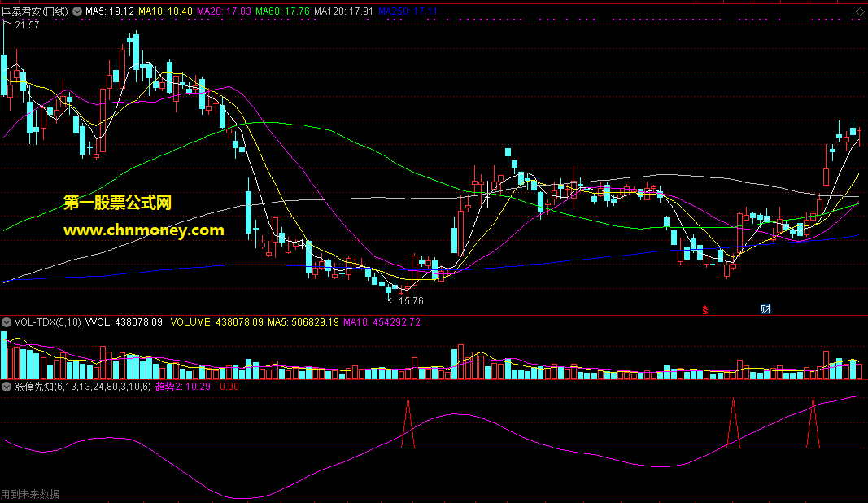Click the VVOL: 438078.09 value
This screenshot has height=503, width=868.
[124, 321]
